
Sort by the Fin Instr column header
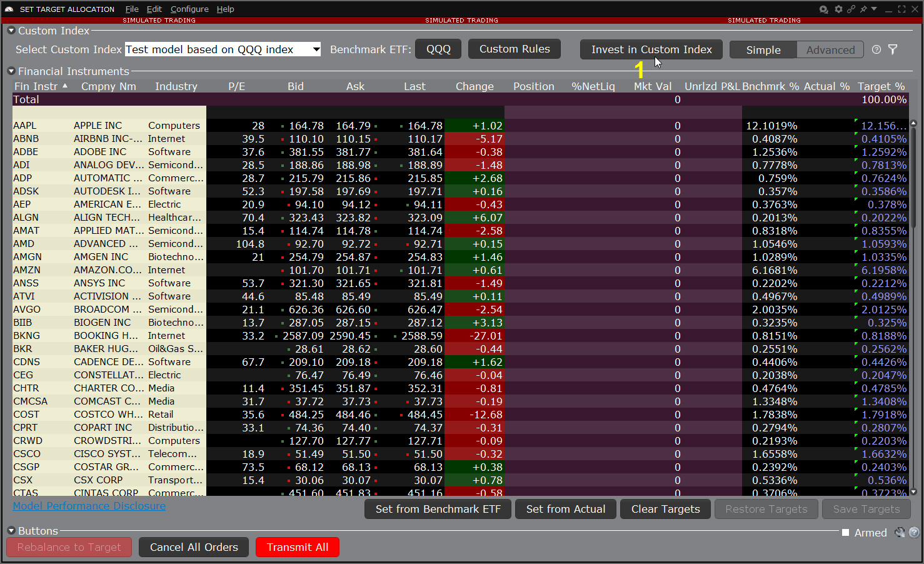36,86
